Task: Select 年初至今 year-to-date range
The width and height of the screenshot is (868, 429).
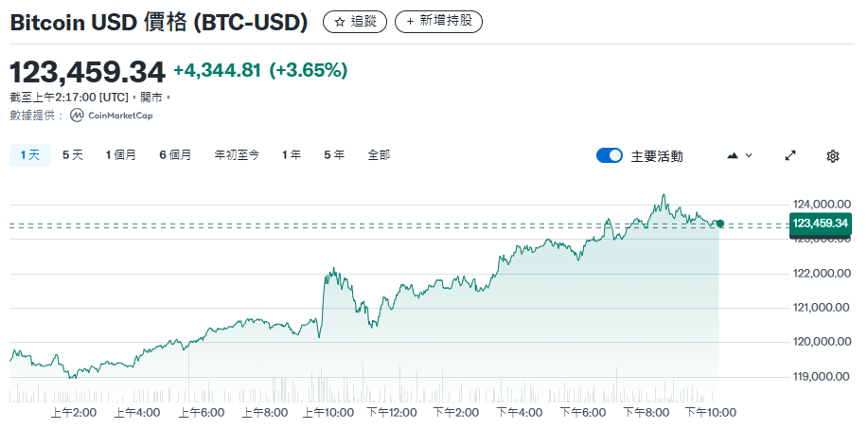Action: coord(237,155)
